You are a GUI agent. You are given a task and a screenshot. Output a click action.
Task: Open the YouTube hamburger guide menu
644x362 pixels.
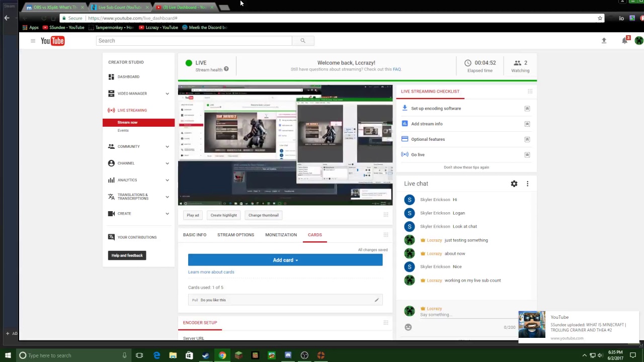(33, 41)
